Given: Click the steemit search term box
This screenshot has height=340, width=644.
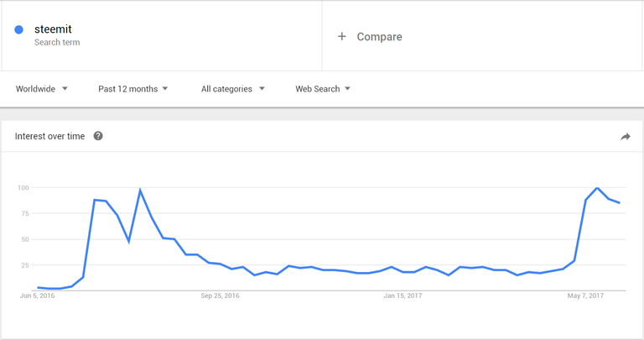Looking at the screenshot, I should (162, 35).
